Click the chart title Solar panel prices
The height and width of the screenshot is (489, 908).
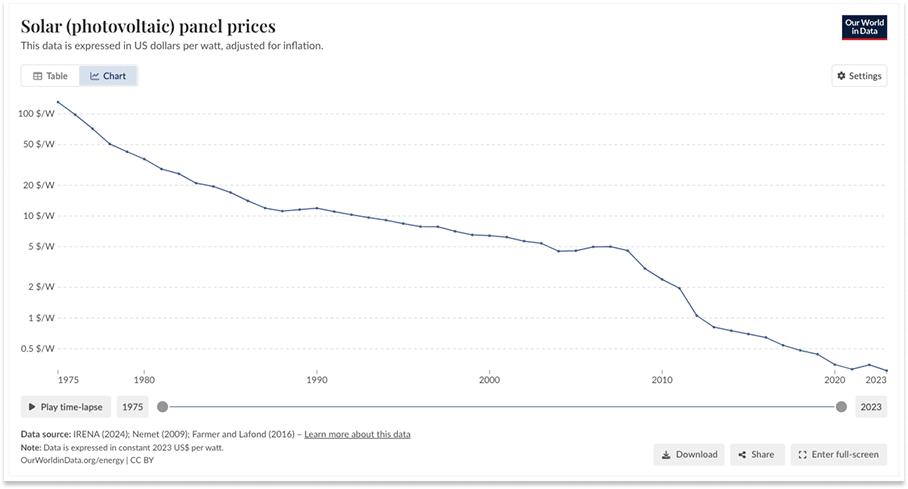tap(148, 26)
